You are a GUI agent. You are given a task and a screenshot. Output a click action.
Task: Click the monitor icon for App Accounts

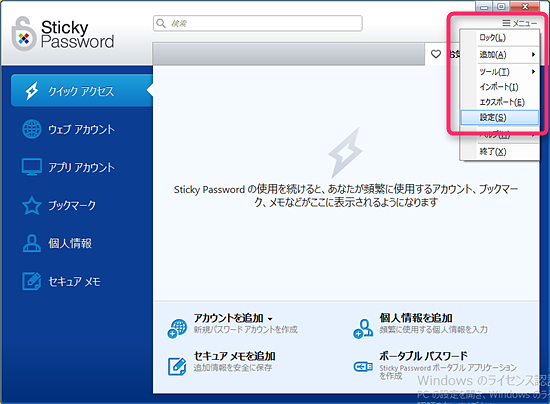pos(32,167)
